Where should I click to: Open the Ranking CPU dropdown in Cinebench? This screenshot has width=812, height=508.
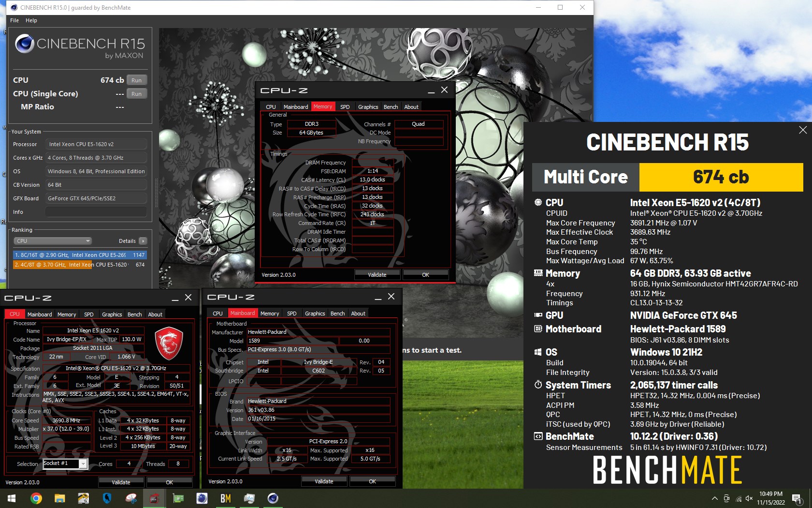(x=52, y=241)
